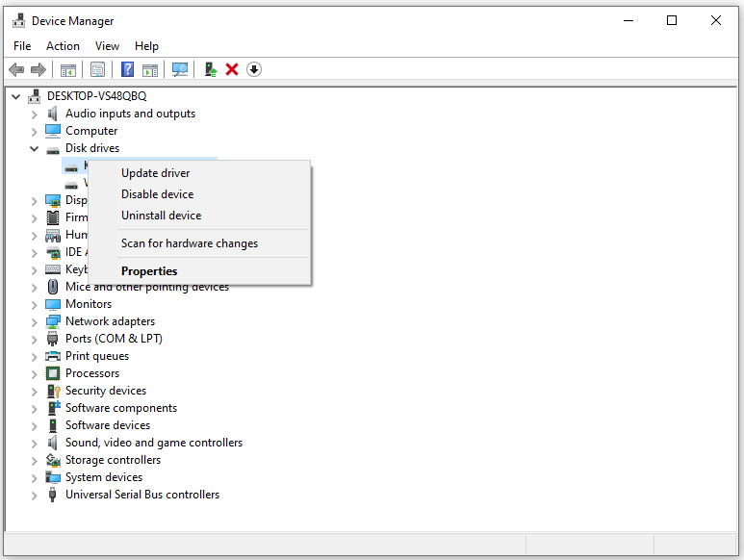Collapse the Disk drives category
The width and height of the screenshot is (744, 560).
[35, 149]
